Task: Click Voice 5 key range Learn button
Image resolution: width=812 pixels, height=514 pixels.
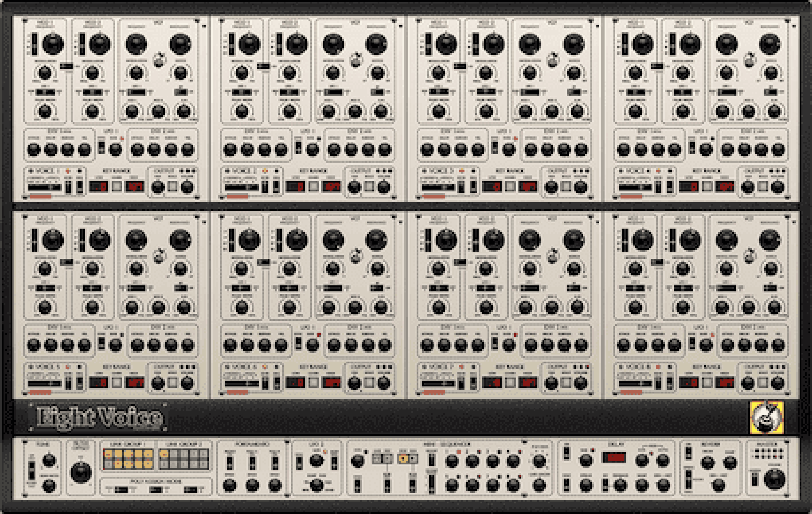Action: click(117, 382)
